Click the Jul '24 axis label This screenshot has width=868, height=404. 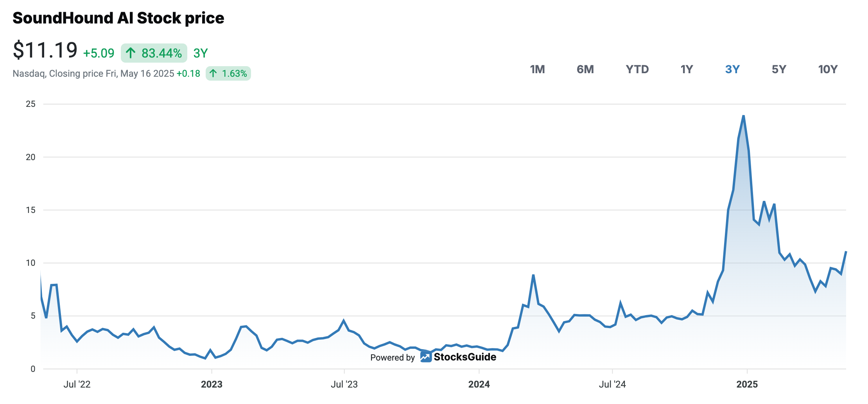[x=612, y=384]
